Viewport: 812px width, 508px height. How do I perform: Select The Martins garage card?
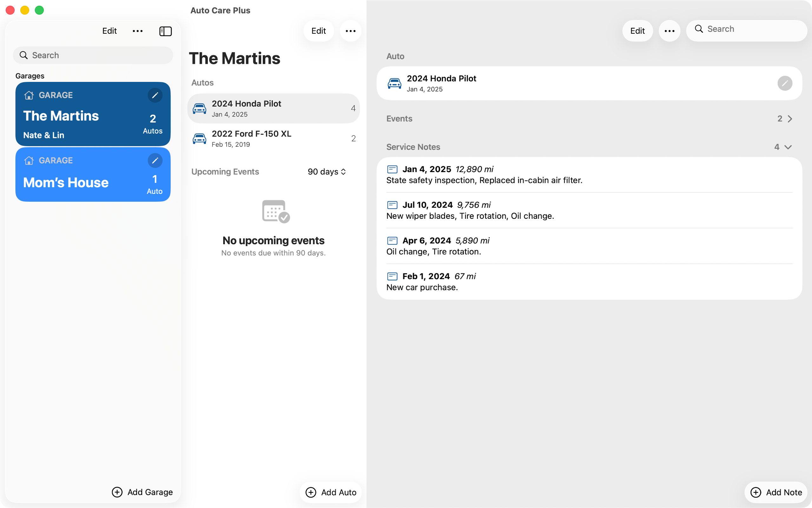click(93, 114)
